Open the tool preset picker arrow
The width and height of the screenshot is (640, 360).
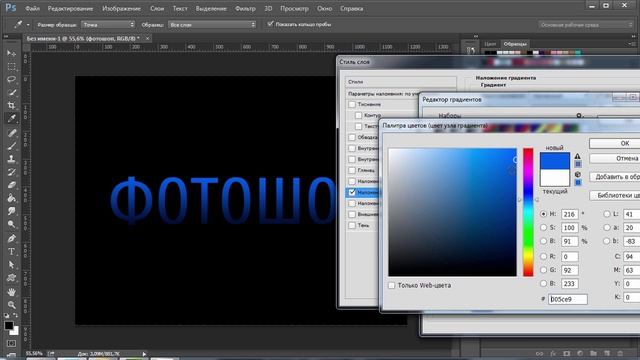(x=28, y=25)
